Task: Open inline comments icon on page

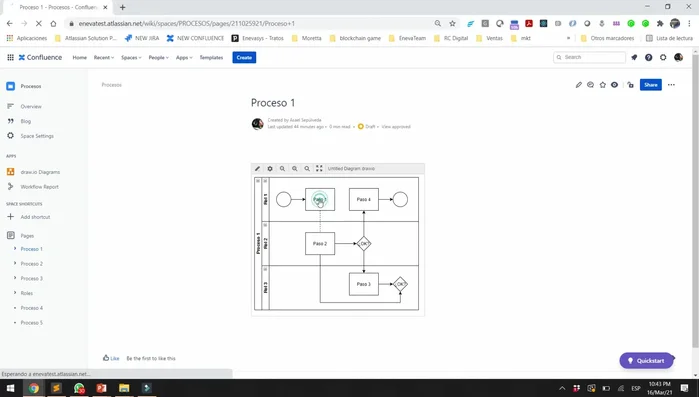Action: (x=591, y=85)
